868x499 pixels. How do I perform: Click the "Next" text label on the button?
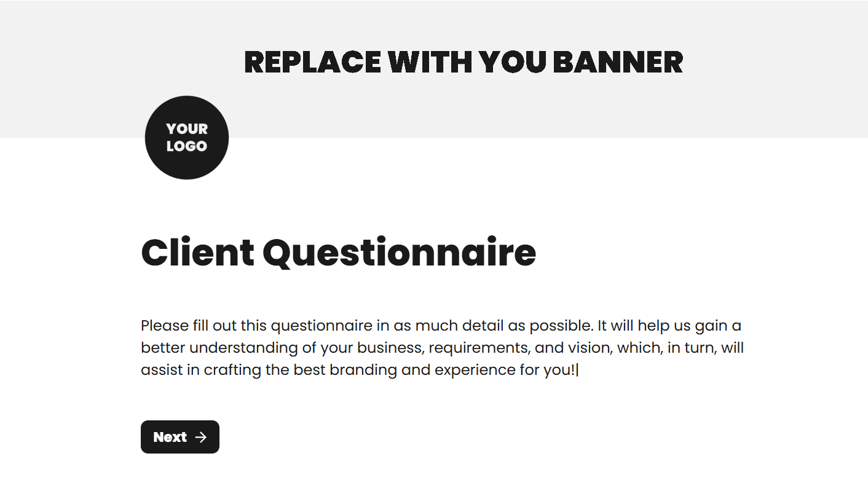[170, 437]
